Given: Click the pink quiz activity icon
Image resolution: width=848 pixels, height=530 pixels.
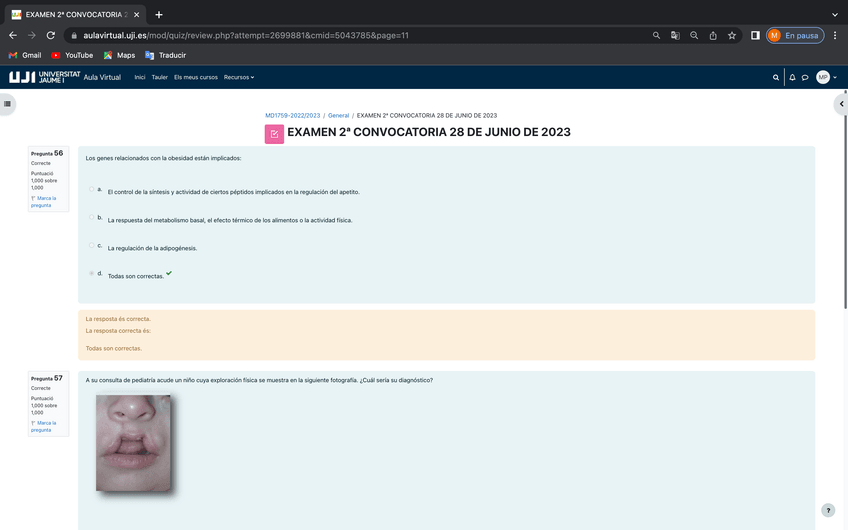Looking at the screenshot, I should point(274,134).
